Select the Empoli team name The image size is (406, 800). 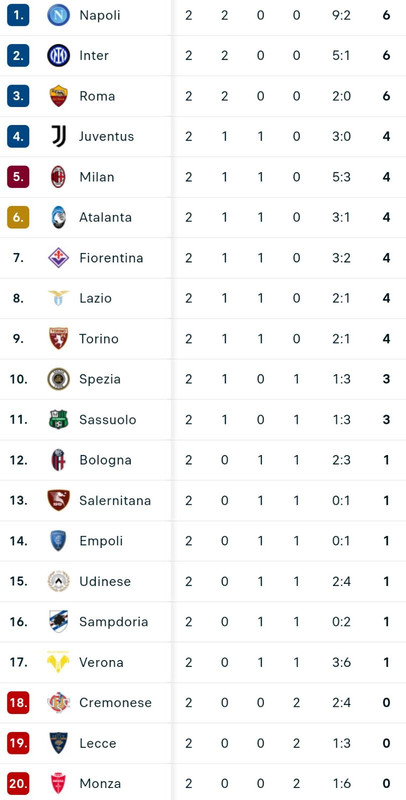coord(101,541)
